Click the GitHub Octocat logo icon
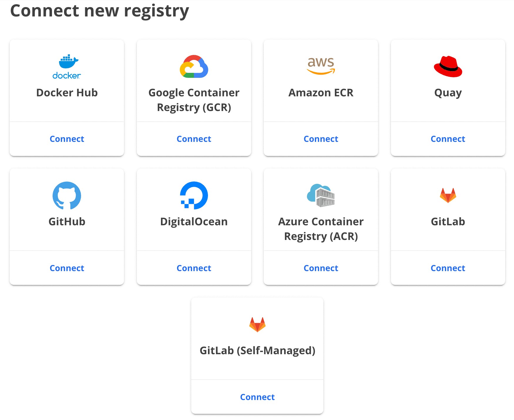Screen dimensions: 514x420 [67, 196]
